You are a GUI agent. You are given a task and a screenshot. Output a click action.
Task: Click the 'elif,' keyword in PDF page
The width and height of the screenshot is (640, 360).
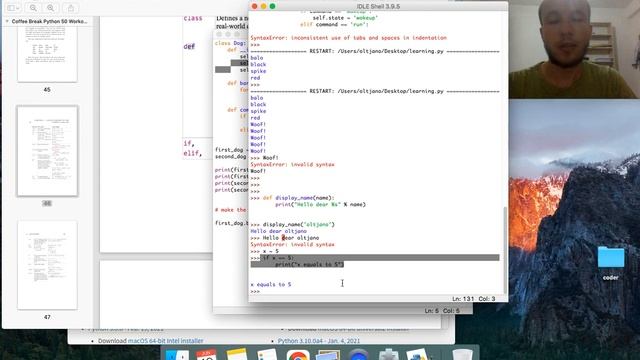(193, 153)
